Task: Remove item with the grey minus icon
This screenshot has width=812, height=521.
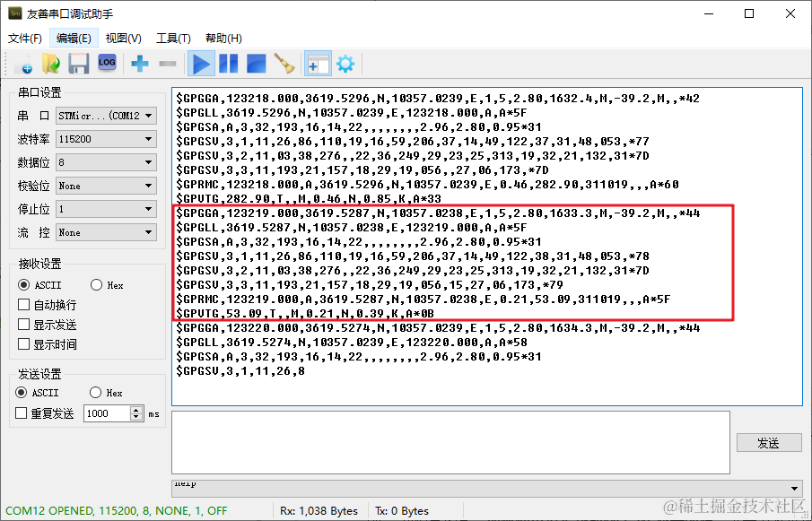Action: [167, 65]
